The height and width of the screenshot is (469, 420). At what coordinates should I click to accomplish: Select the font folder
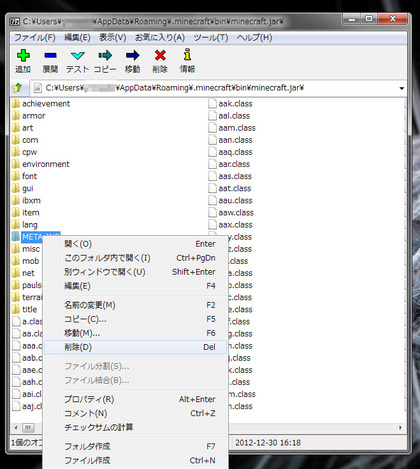click(x=24, y=176)
